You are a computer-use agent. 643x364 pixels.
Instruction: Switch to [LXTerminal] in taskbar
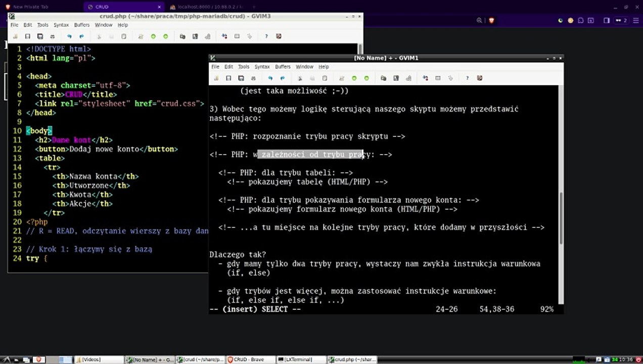click(301, 359)
